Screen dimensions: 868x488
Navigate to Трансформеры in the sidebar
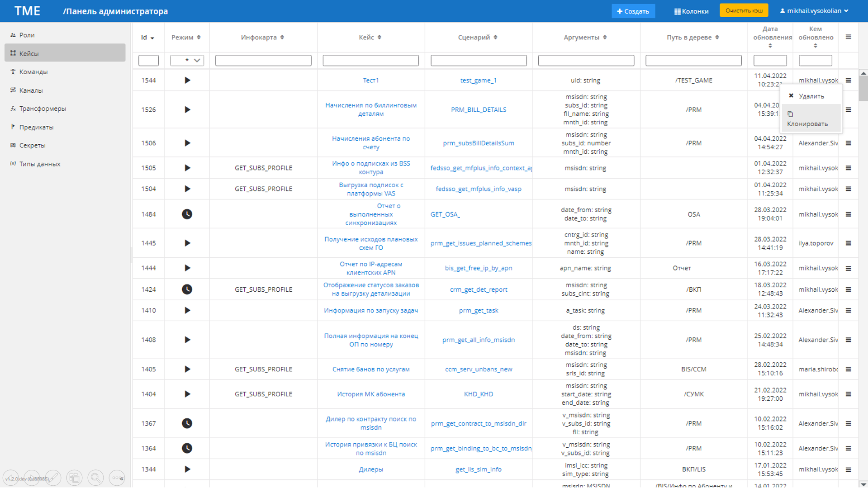tap(65, 109)
